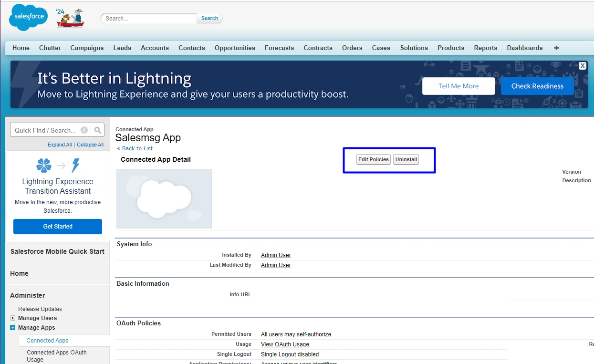Viewport: 594px width, 364px height.
Task: Click the Edit Policies button
Action: (x=374, y=159)
